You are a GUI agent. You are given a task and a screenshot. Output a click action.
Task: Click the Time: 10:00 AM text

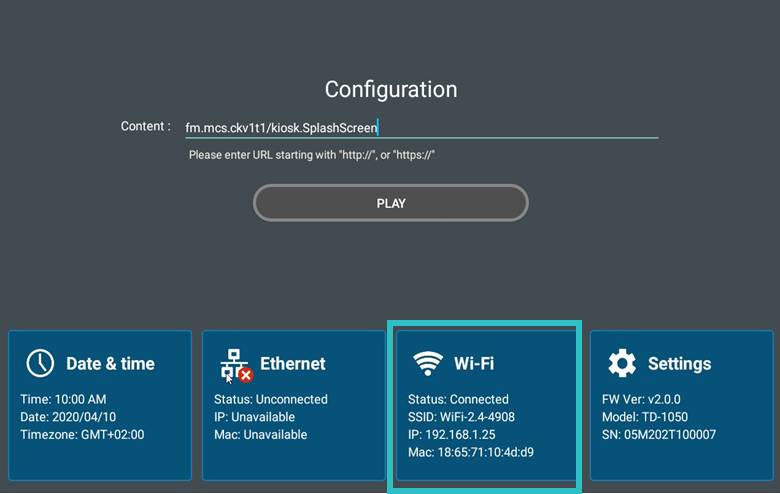pyautogui.click(x=63, y=399)
